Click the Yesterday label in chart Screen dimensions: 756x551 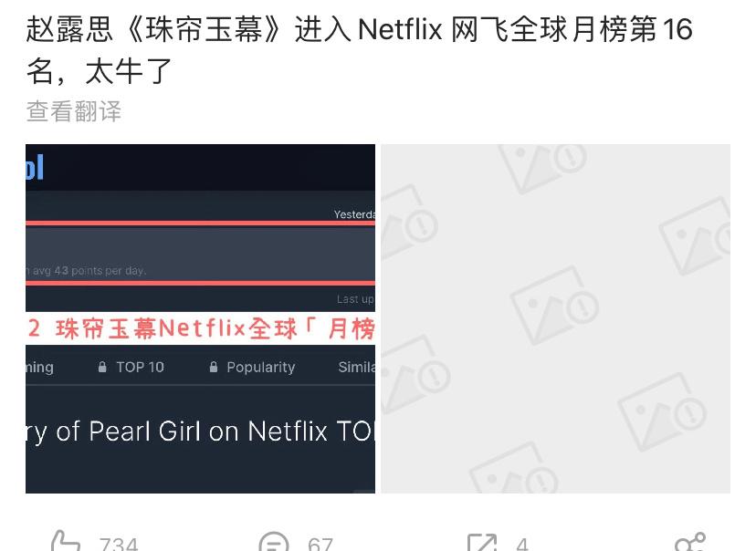[354, 214]
